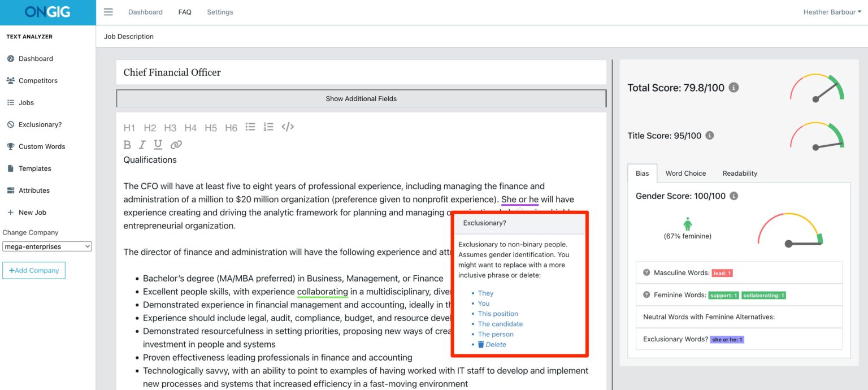The image size is (868, 390).
Task: Open the FAQ menu item
Action: pos(185,11)
